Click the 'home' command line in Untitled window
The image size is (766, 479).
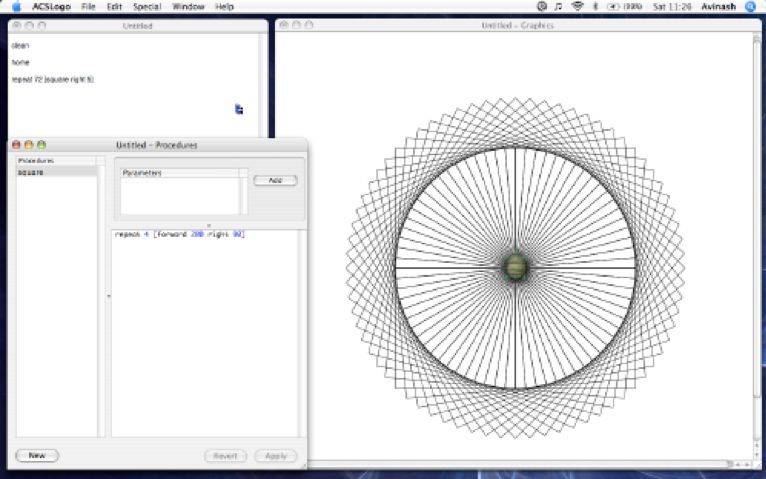pos(21,62)
